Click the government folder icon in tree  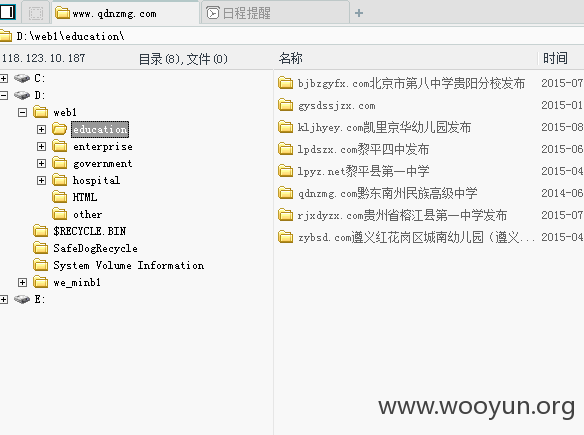[x=60, y=163]
